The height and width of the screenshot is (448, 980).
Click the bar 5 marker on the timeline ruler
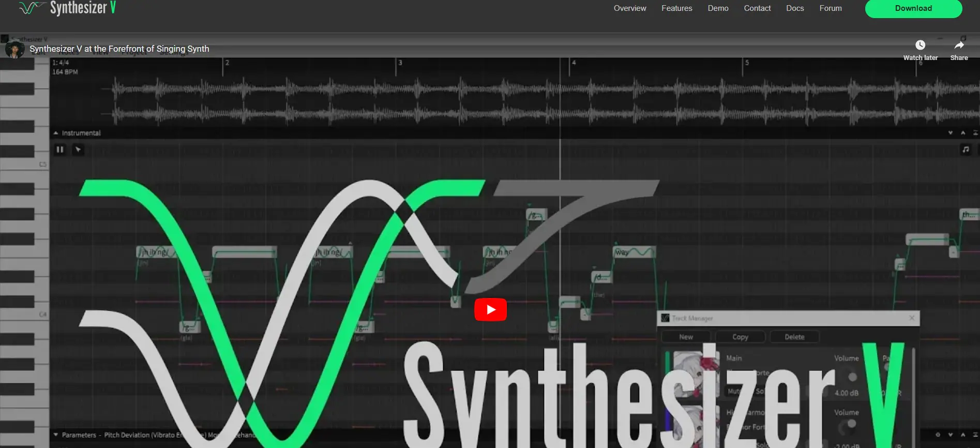tap(747, 63)
